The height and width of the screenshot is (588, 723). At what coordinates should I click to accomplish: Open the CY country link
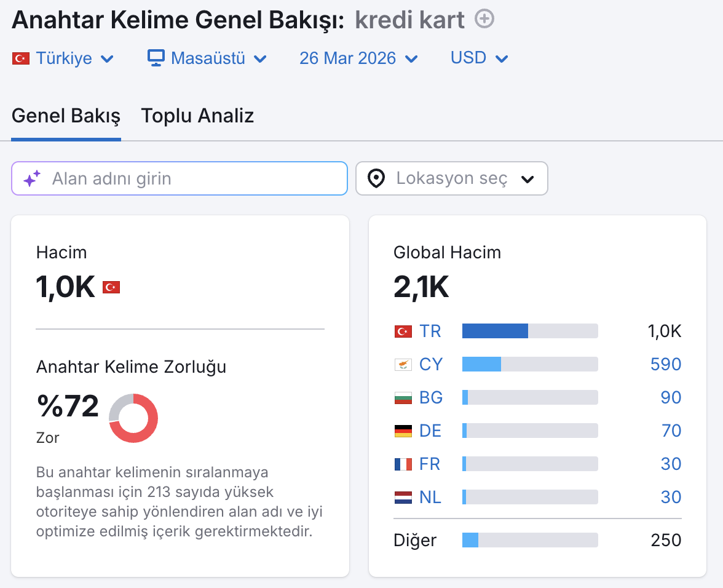tap(430, 364)
